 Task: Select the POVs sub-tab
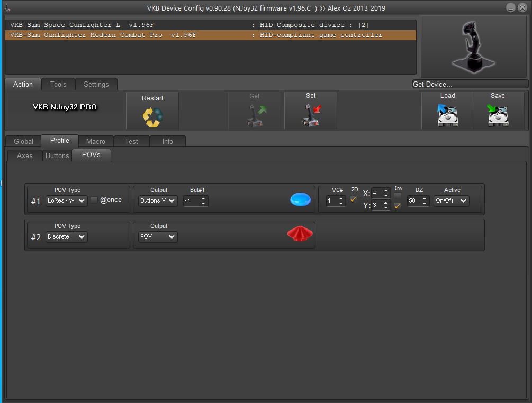(91, 154)
